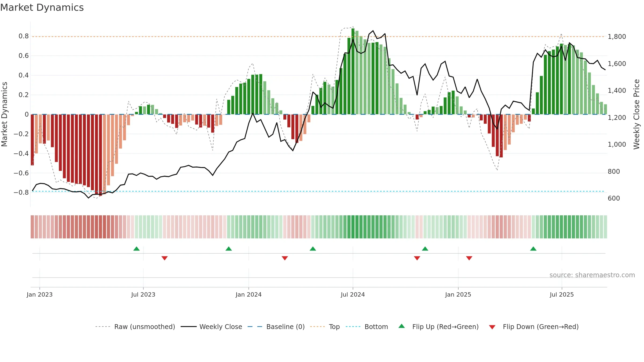Click the Weekly Close Price axis title
The height and width of the screenshot is (362, 644).
tap(637, 114)
